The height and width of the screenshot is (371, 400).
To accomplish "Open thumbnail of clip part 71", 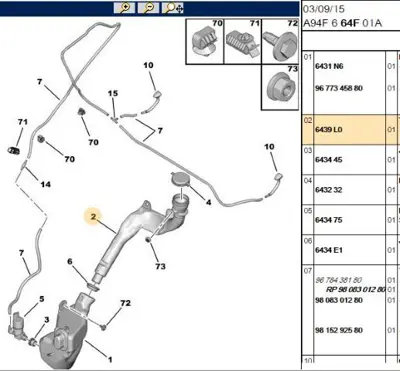I will (242, 41).
